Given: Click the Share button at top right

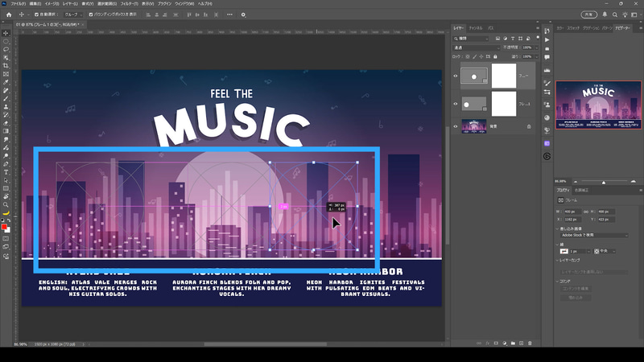Looking at the screenshot, I should tap(589, 14).
